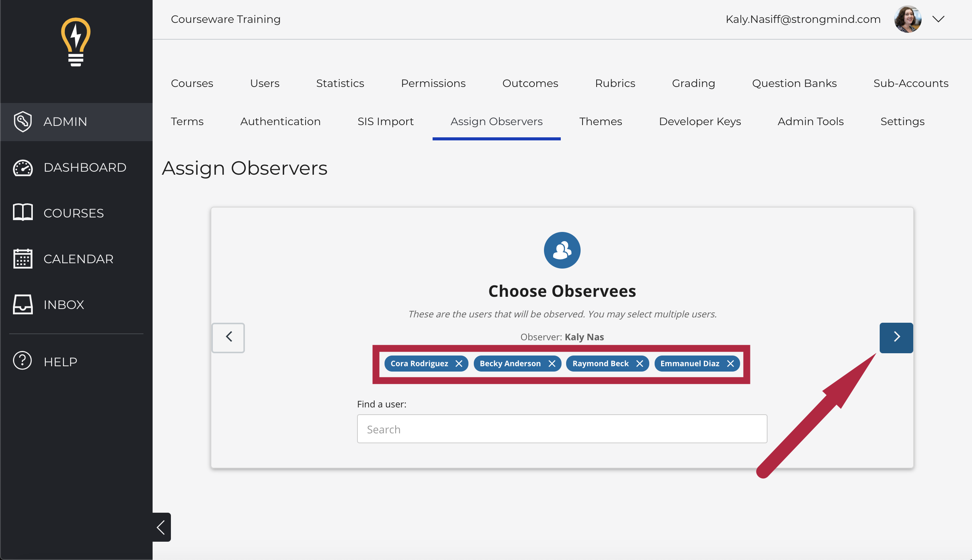Open the Themes tab
Screen dimensions: 972x560
pos(600,122)
